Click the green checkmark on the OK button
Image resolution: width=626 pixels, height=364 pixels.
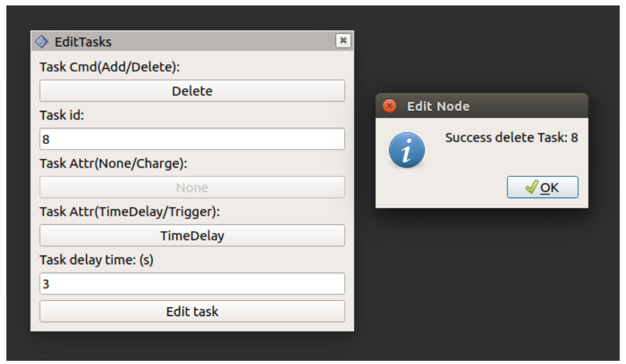point(532,187)
